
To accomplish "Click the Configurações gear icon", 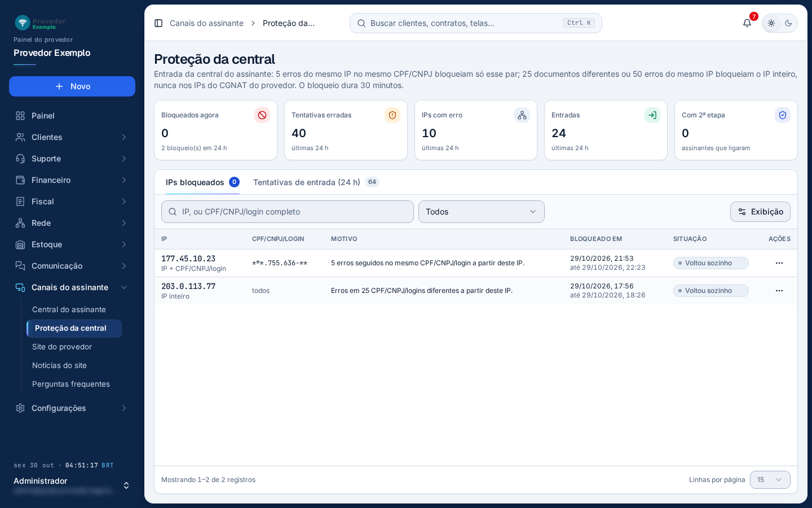I will coord(20,408).
